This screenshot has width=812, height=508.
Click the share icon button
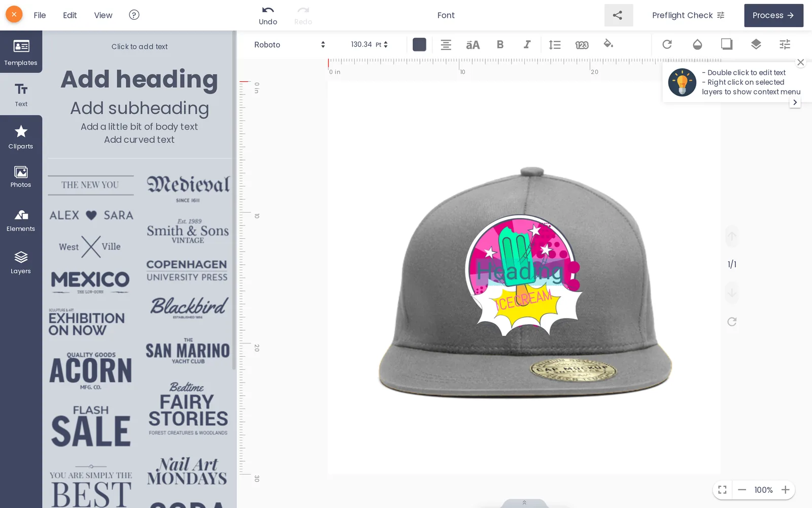click(618, 15)
